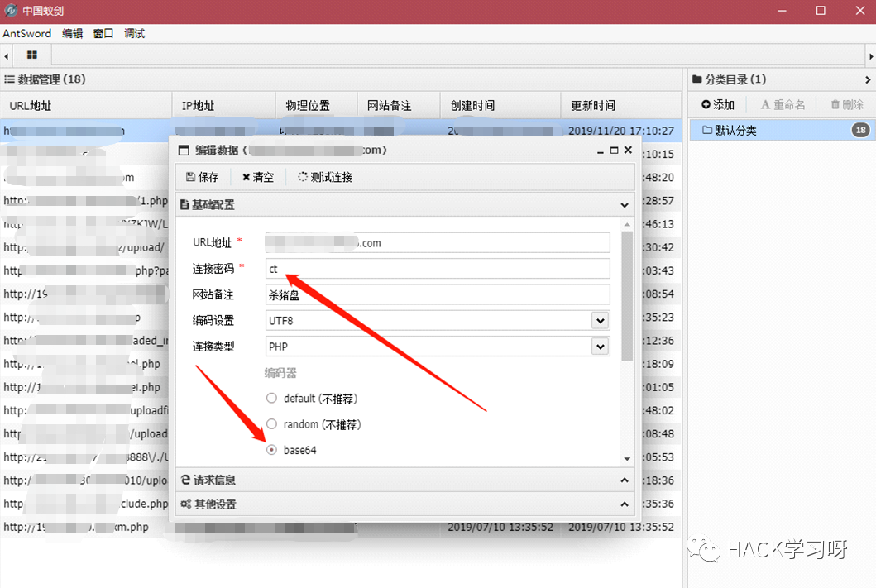The height and width of the screenshot is (588, 876).
Task: Click 添加 to add a category
Action: pos(718,104)
